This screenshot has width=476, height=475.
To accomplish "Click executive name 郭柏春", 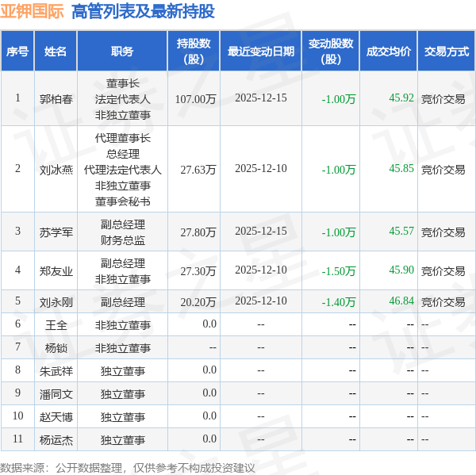I will (x=56, y=99).
